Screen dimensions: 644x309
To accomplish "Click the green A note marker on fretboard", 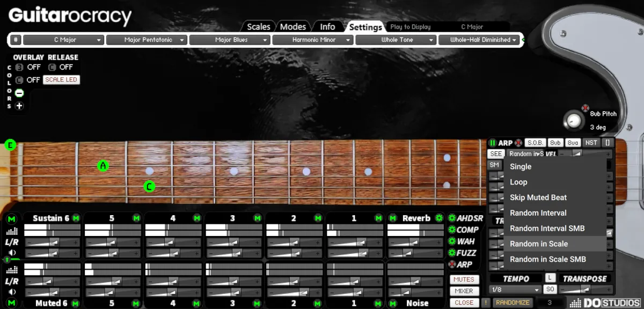I will click(x=103, y=166).
